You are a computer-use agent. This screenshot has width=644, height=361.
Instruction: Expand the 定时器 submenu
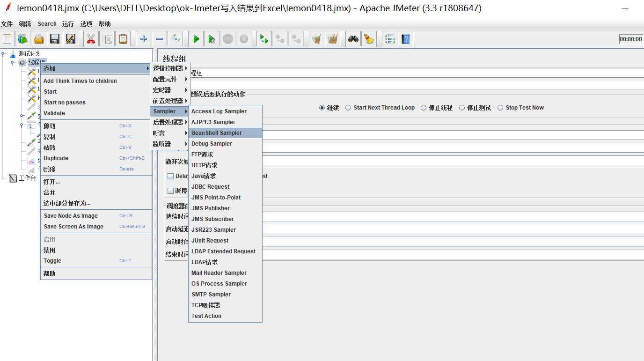(x=170, y=90)
